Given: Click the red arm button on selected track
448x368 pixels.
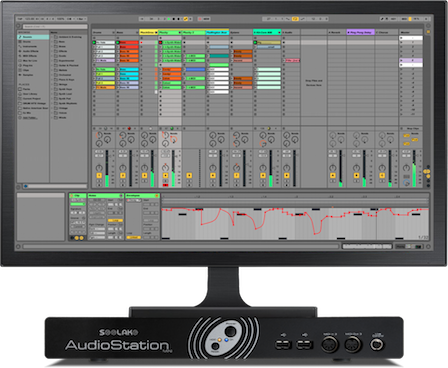Looking at the screenshot, I should (x=165, y=185).
